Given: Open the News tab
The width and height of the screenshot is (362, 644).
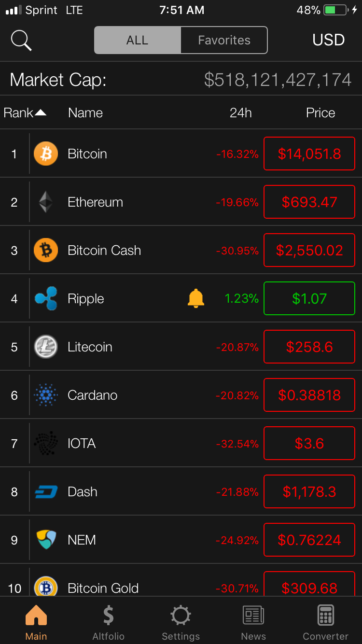Looking at the screenshot, I should tap(253, 621).
